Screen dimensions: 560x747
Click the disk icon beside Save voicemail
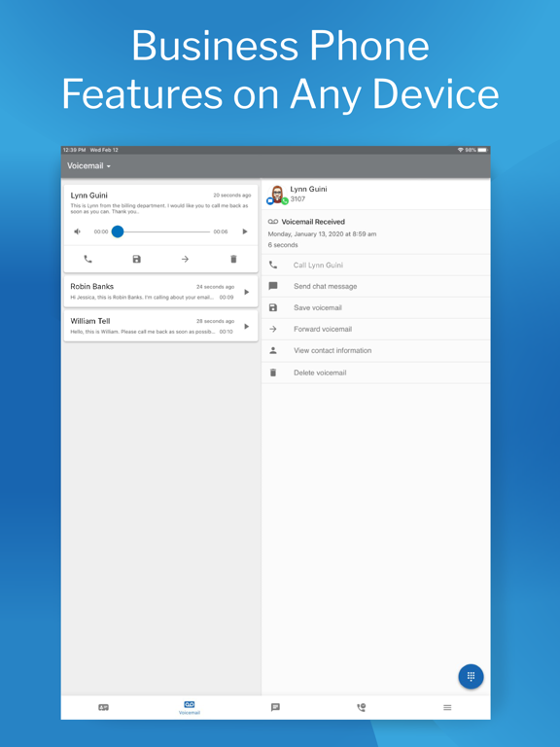pos(273,307)
